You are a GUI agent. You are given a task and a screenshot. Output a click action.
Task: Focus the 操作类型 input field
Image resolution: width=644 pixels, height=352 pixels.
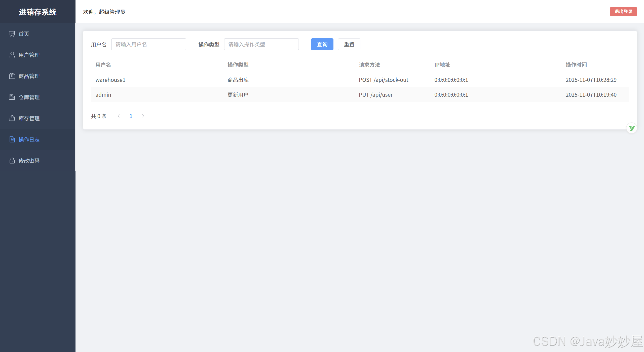261,44
